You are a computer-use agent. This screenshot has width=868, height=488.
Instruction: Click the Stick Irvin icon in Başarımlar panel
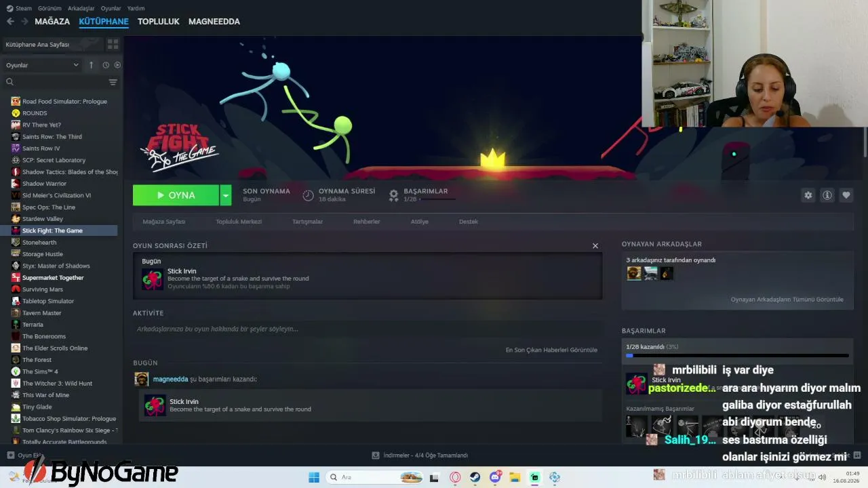(636, 384)
